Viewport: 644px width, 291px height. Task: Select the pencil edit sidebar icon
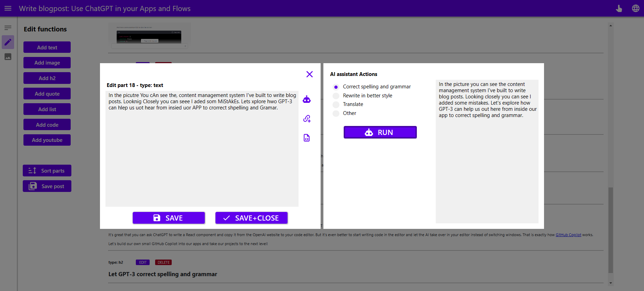pos(8,42)
